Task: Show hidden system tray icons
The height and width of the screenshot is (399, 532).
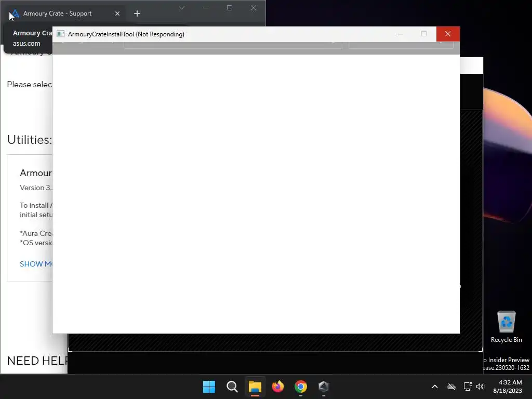Action: [435, 387]
